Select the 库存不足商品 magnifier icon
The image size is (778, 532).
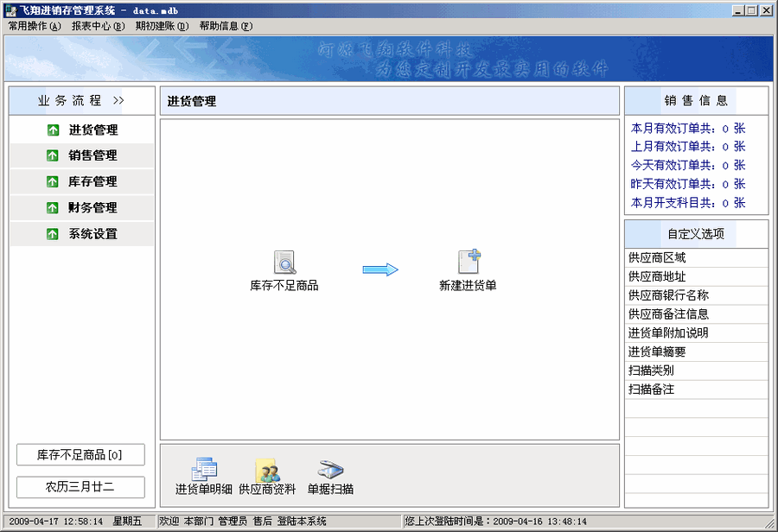[x=285, y=260]
